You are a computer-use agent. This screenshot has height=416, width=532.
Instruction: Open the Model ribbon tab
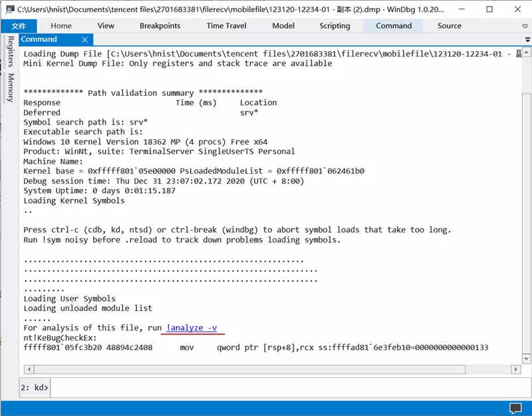pos(283,26)
